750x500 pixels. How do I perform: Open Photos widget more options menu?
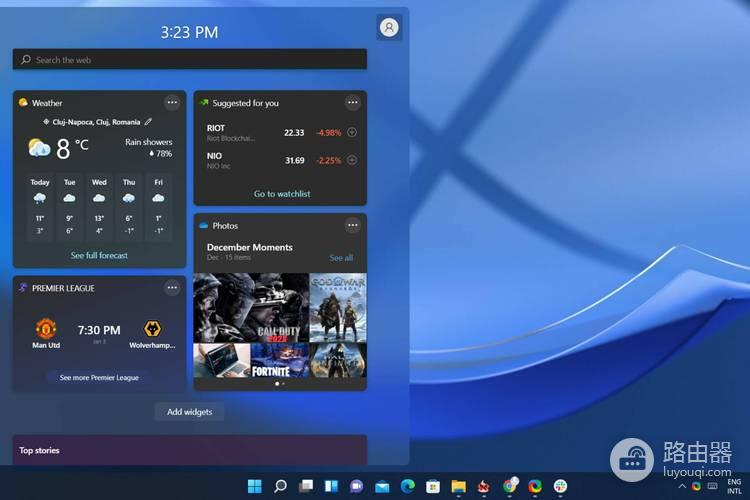coord(352,225)
